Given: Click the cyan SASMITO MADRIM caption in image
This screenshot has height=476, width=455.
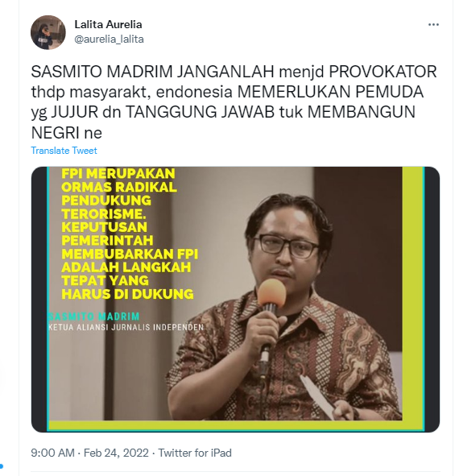Looking at the screenshot, I should coord(93,317).
